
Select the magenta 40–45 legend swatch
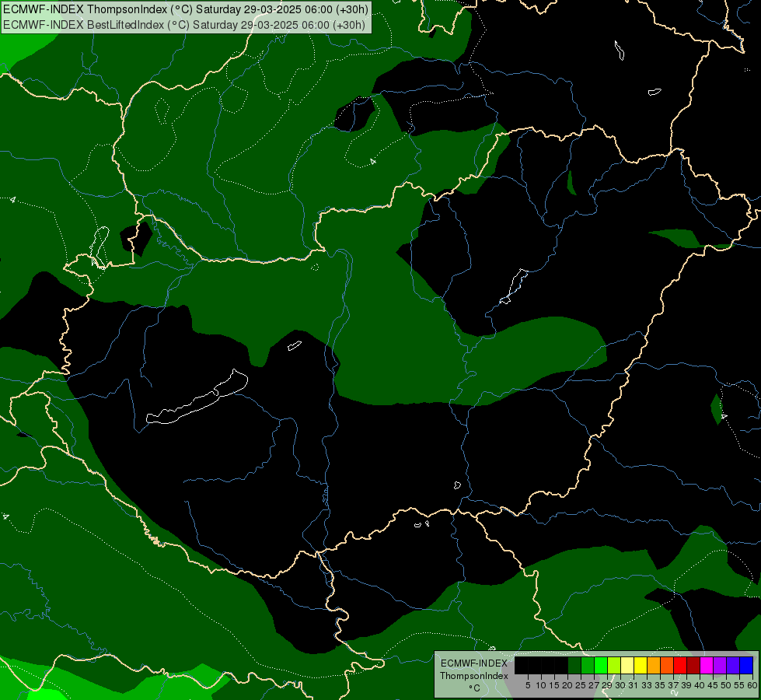(707, 666)
